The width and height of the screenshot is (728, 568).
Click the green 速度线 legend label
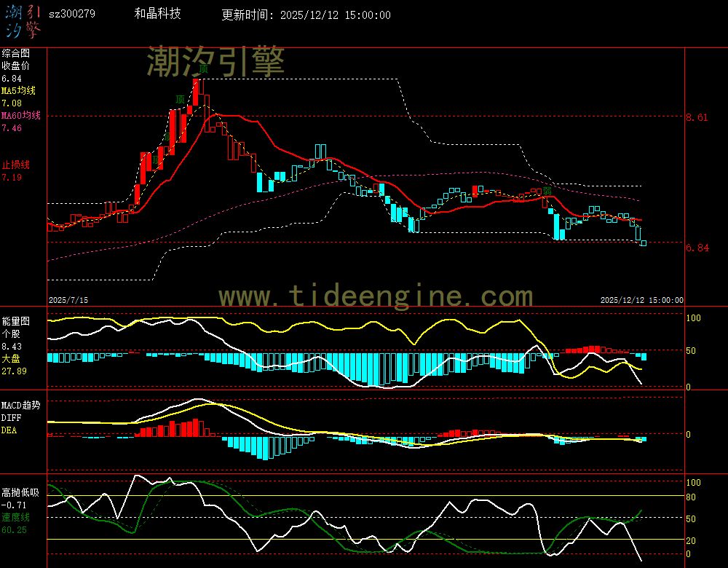(x=15, y=517)
